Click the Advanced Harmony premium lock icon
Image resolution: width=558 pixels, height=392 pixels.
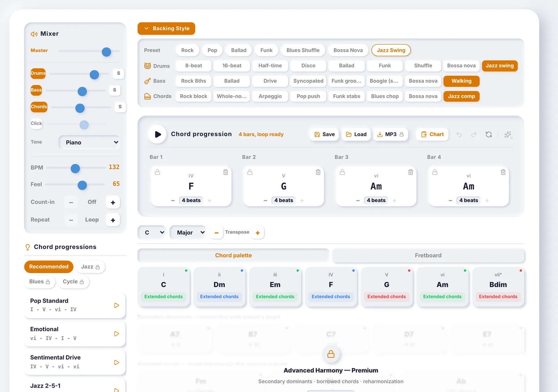[331, 354]
